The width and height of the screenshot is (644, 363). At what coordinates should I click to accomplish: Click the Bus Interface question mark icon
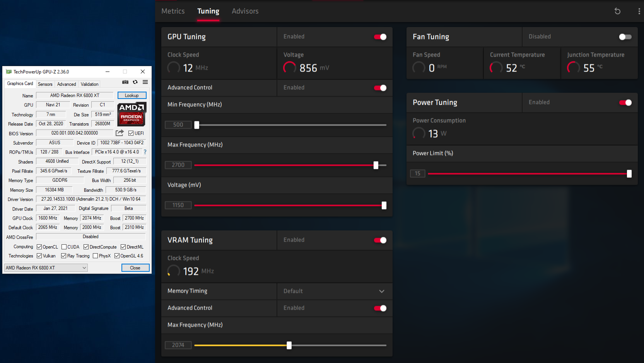tap(145, 152)
